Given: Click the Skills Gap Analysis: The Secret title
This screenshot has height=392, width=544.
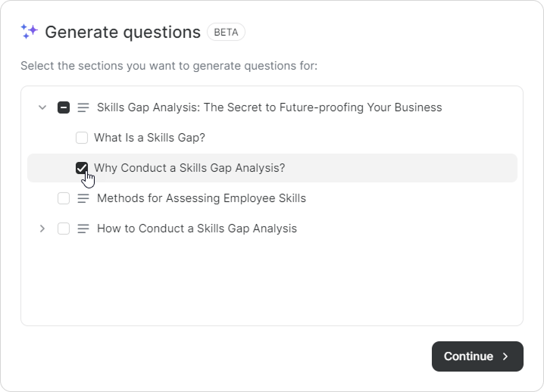Looking at the screenshot, I should (269, 107).
